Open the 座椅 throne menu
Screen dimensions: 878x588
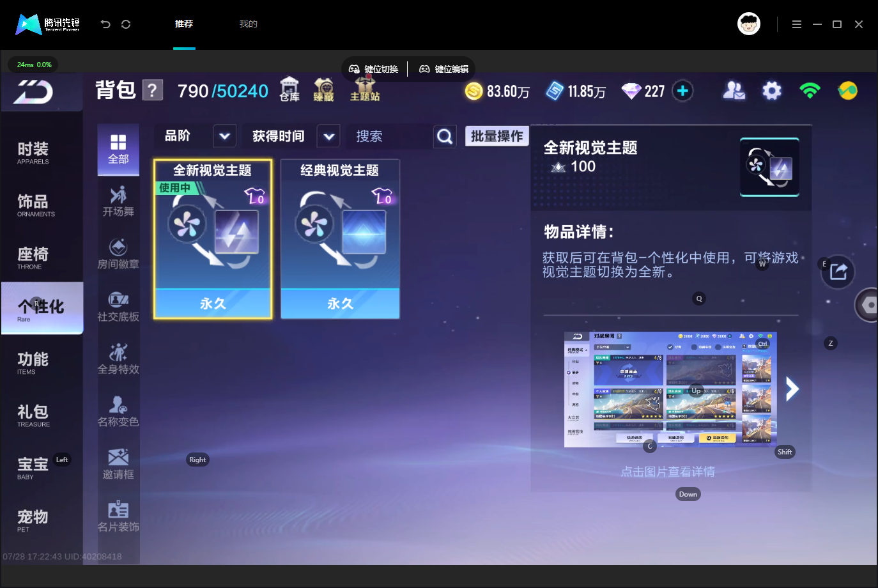coord(42,258)
